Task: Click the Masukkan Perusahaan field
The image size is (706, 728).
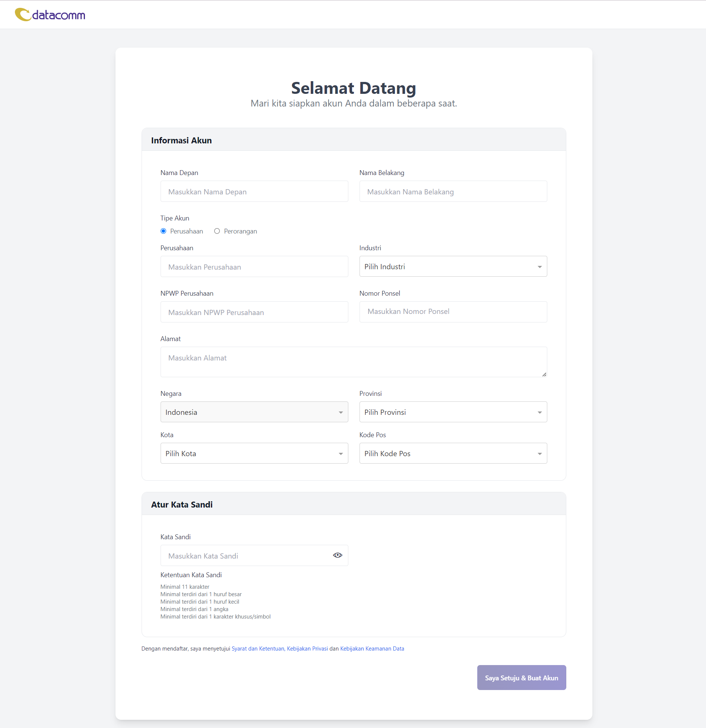Action: 254,267
